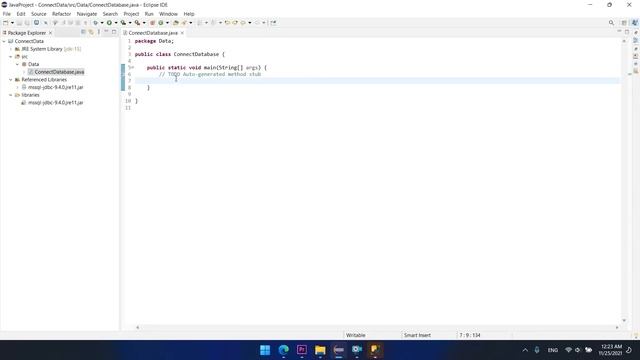Select mssql-jdbc jar under libraries folder
Screen dimensions: 640x360
(x=56, y=103)
